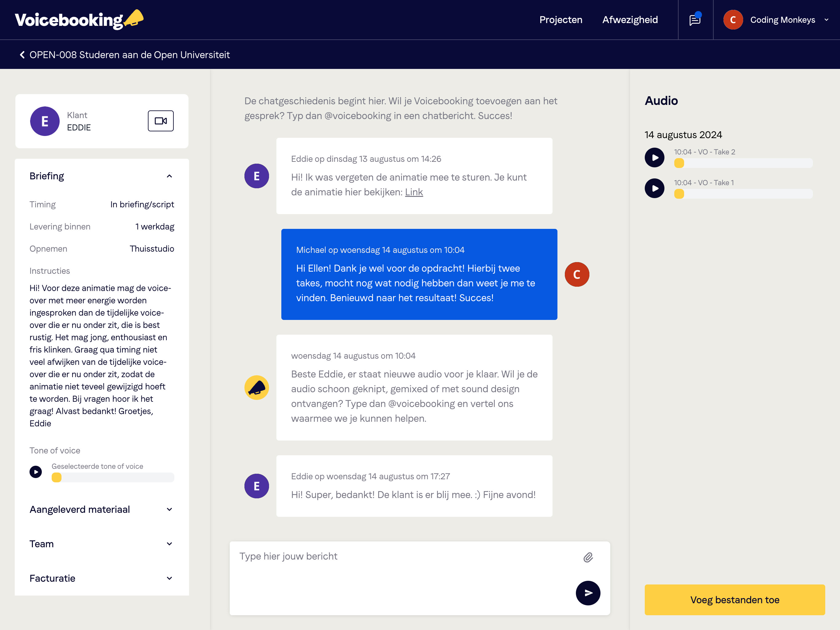Play Take 2 audio recording
The image size is (840, 630).
click(x=655, y=157)
